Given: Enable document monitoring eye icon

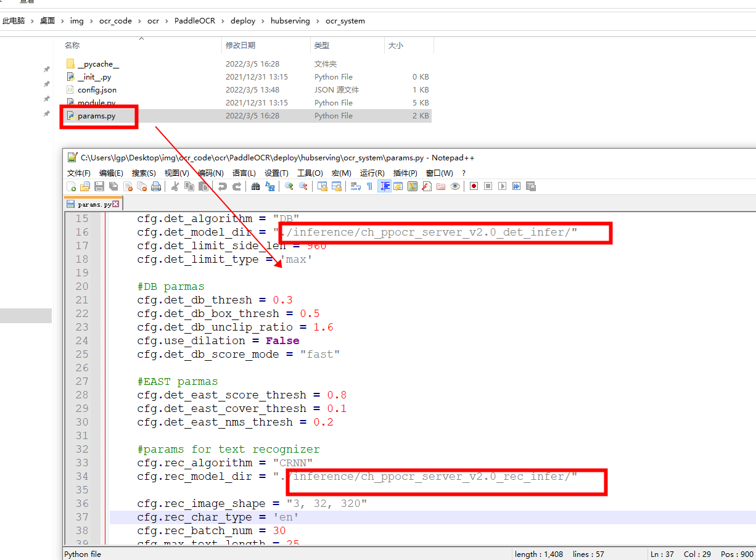Looking at the screenshot, I should 455,186.
